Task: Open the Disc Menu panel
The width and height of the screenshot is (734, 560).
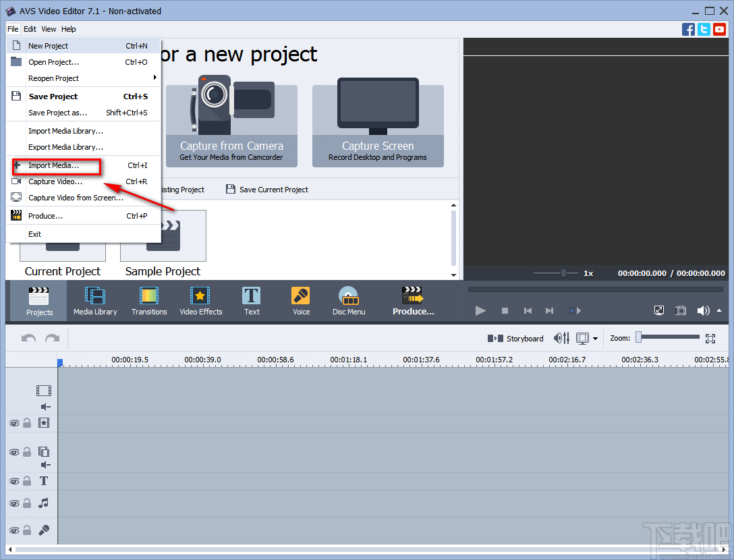Action: pos(349,301)
